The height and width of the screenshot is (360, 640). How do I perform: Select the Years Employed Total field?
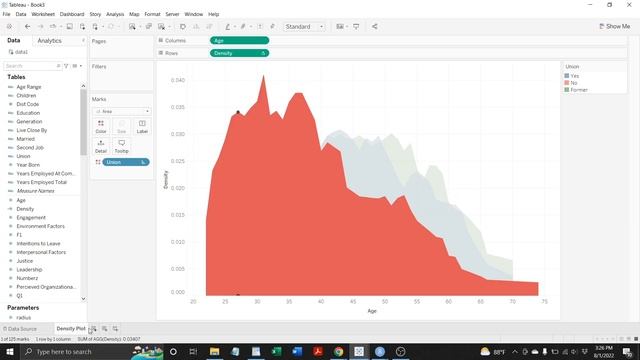pos(42,182)
